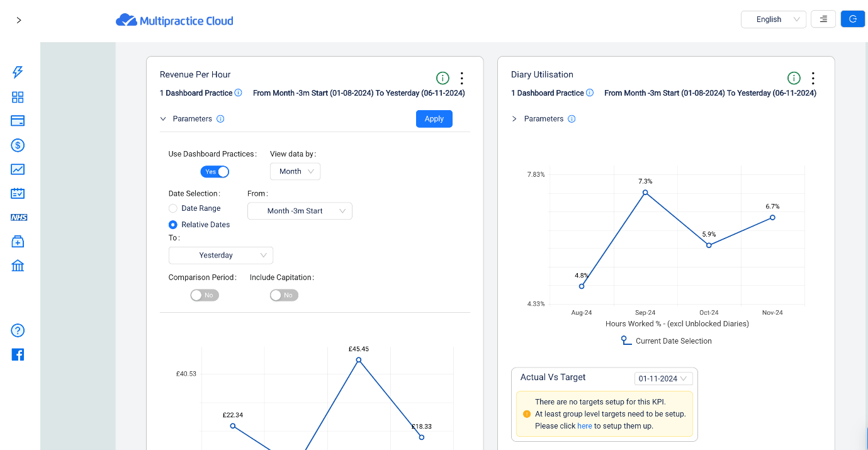Click the Apply button

click(x=434, y=119)
